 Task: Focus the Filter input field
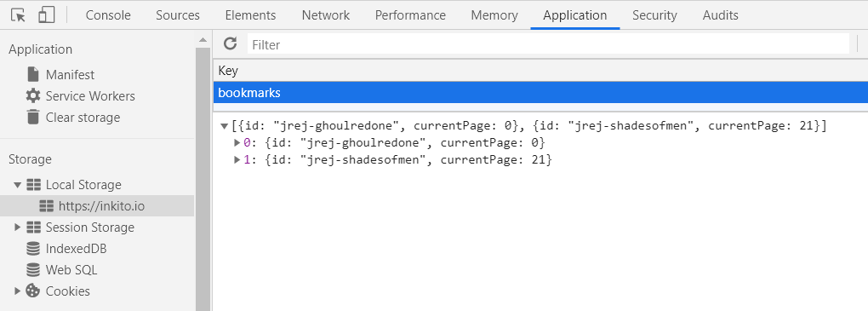point(548,44)
